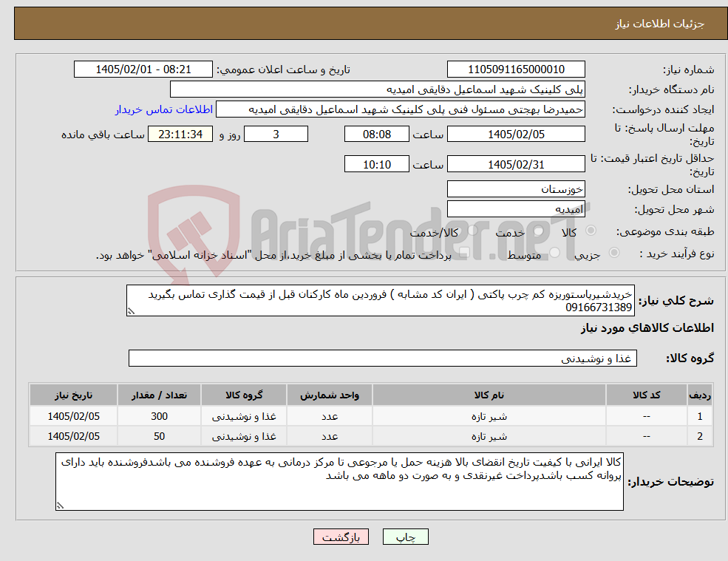Click the quantity 300 cell

click(x=159, y=416)
